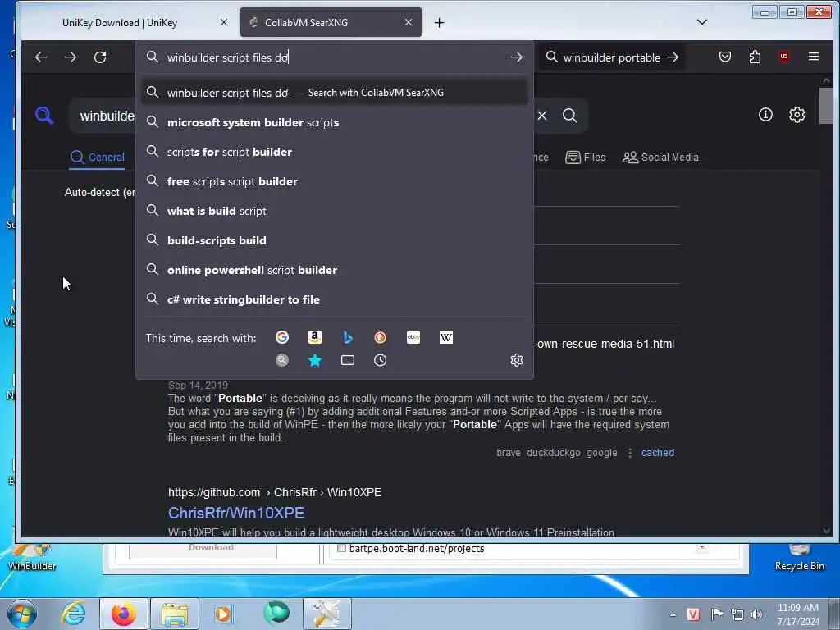Viewport: 840px width, 630px height.
Task: Open the General search category
Action: [x=97, y=157]
